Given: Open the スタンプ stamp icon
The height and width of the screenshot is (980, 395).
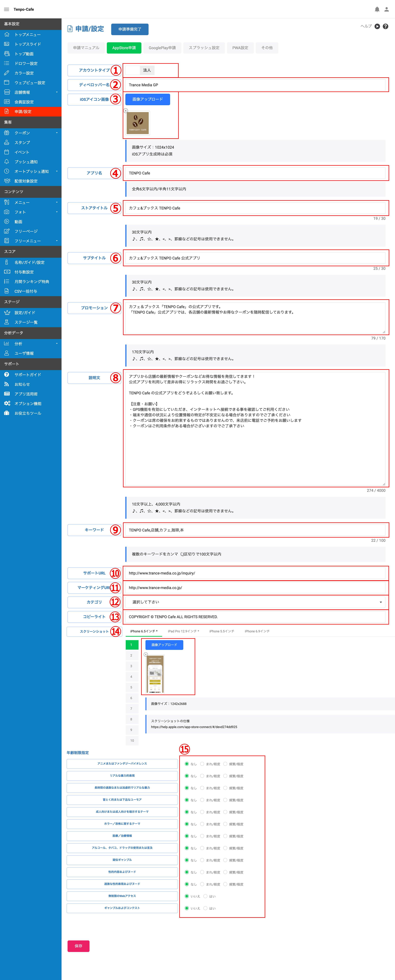Looking at the screenshot, I should [x=6, y=142].
